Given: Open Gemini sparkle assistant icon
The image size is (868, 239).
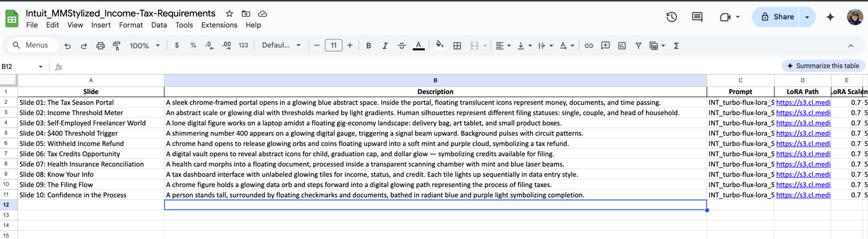Looking at the screenshot, I should click(830, 17).
